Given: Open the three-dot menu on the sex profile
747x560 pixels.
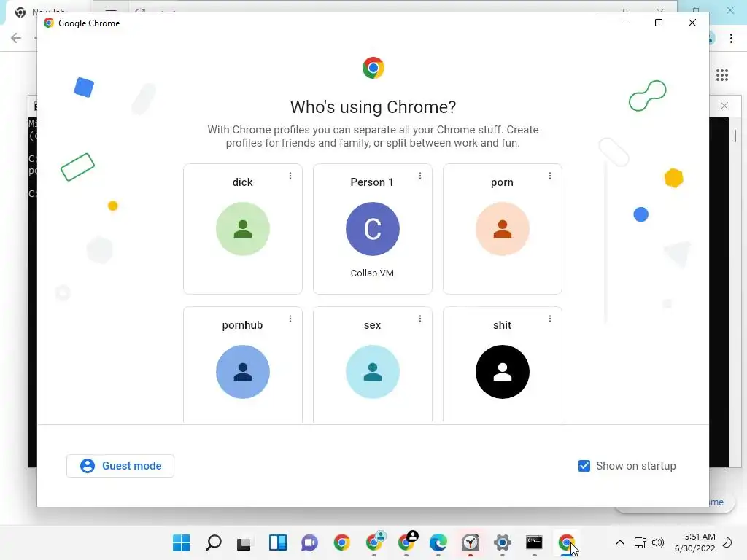Looking at the screenshot, I should pyautogui.click(x=419, y=319).
